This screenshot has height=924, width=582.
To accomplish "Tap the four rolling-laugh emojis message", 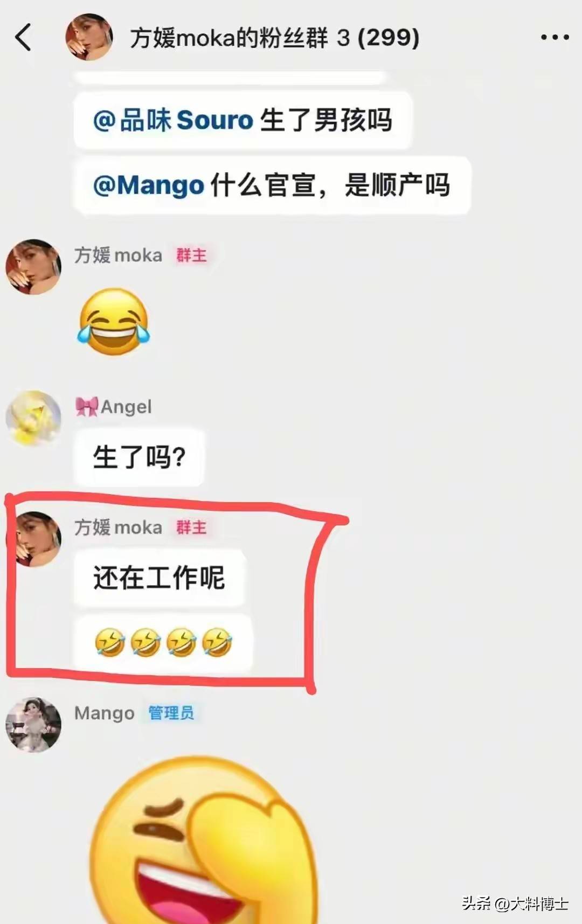I will click(163, 642).
